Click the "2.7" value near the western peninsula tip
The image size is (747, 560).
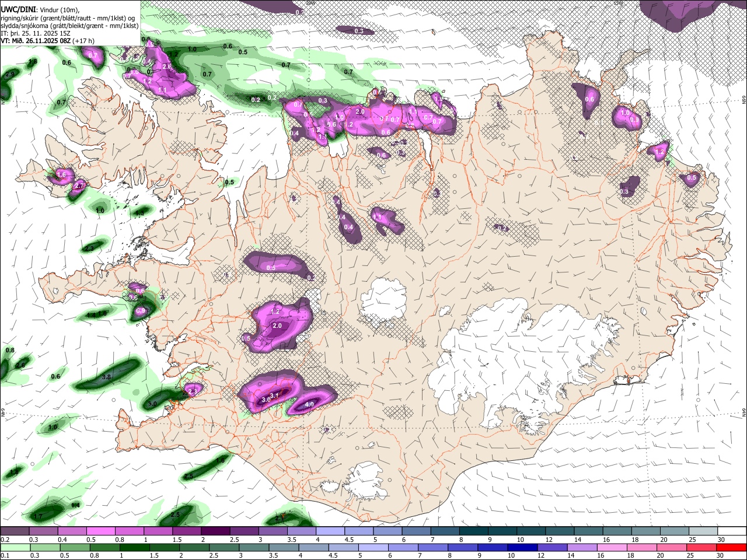click(x=80, y=185)
